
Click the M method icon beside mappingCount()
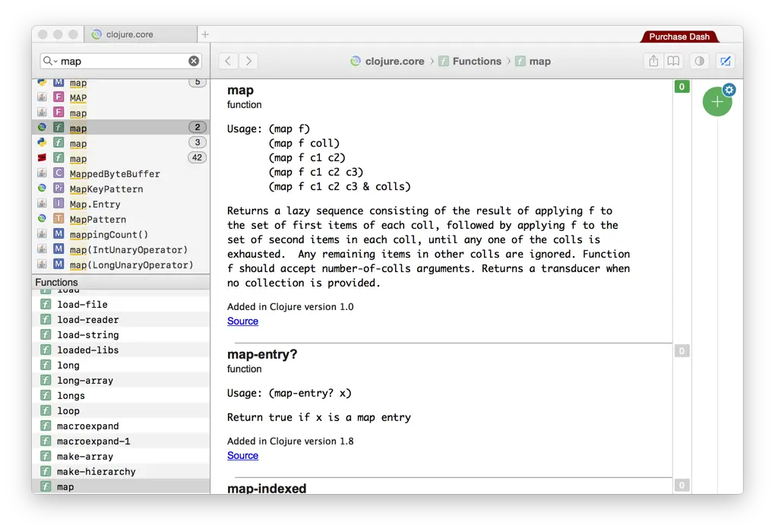[x=59, y=234]
